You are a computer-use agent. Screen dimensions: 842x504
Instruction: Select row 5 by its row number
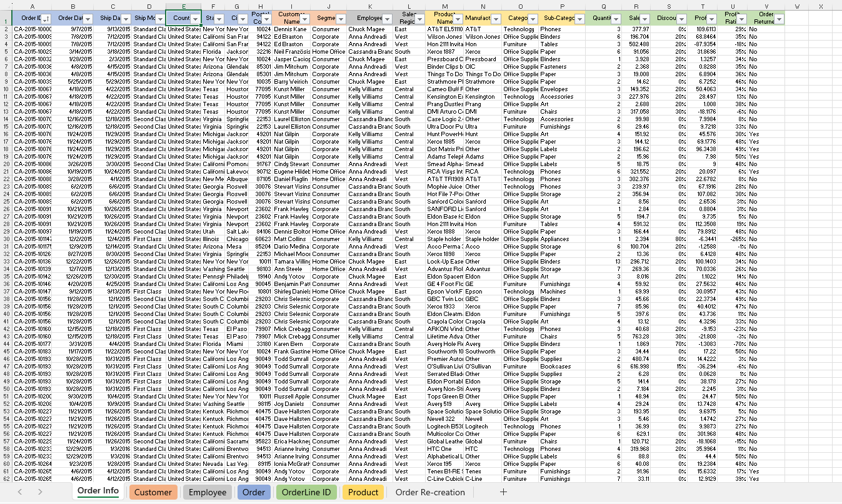coord(6,51)
